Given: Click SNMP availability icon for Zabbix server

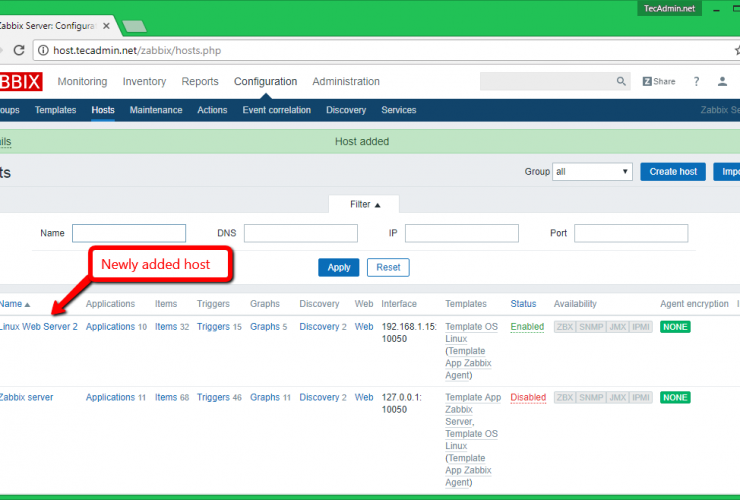Looking at the screenshot, I should pyautogui.click(x=591, y=398).
